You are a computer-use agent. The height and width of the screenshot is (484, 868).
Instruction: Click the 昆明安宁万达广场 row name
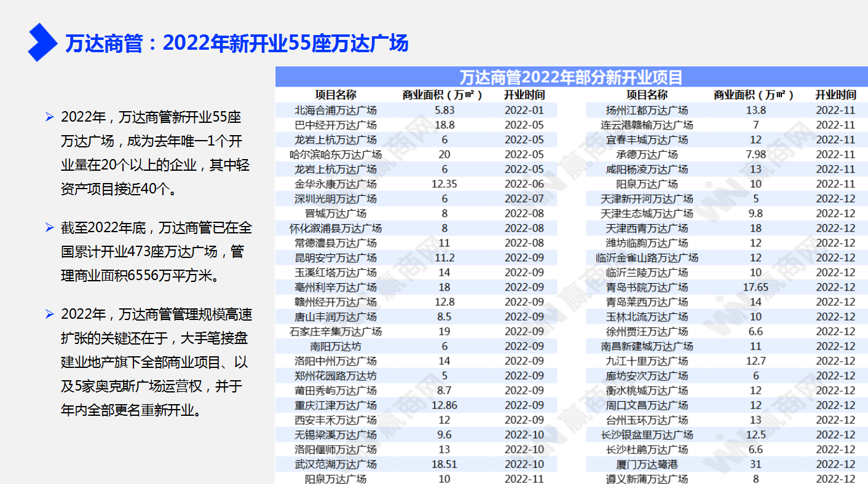tap(336, 258)
